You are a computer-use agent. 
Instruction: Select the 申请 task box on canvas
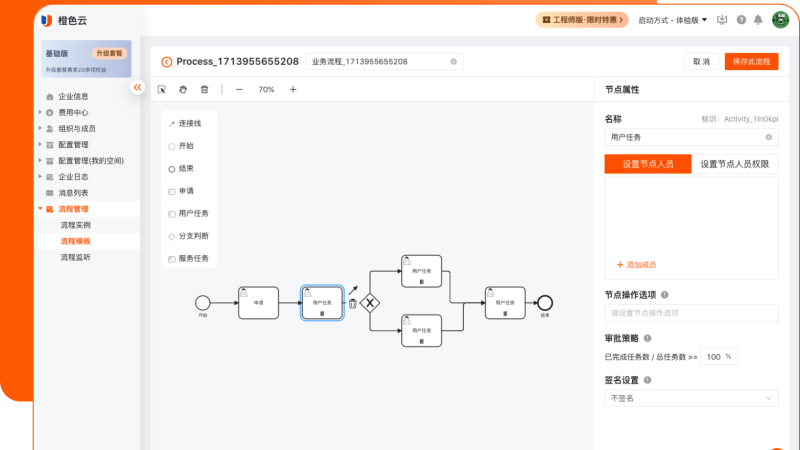click(x=259, y=303)
